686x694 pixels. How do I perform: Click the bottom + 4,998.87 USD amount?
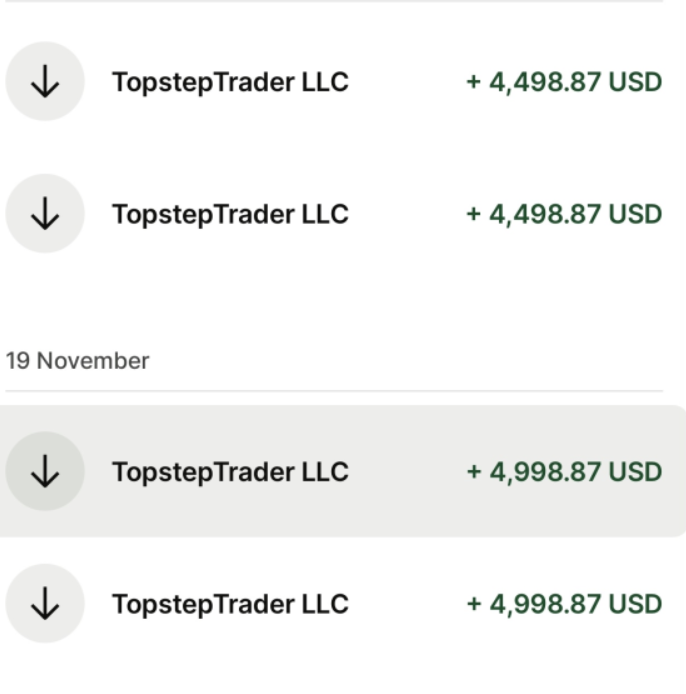pyautogui.click(x=563, y=604)
